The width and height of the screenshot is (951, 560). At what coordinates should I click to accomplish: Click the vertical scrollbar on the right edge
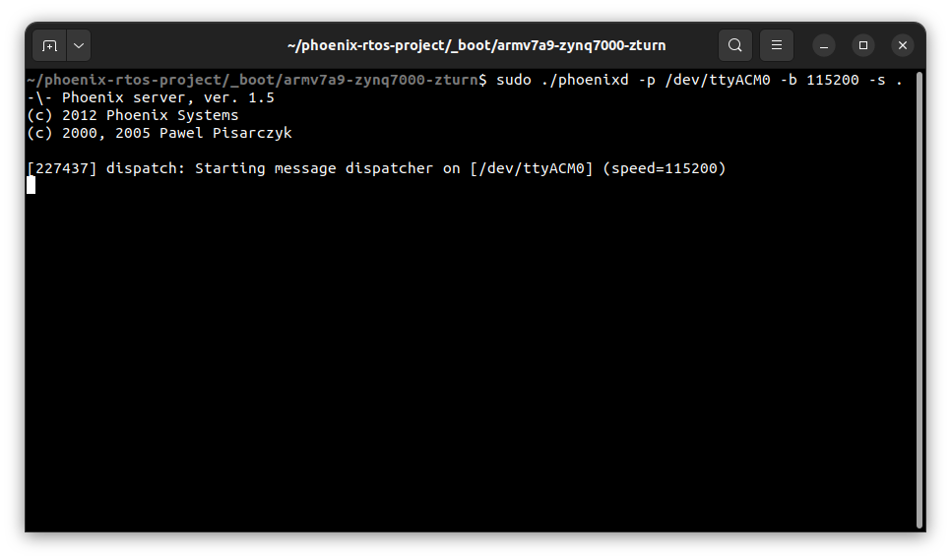tap(919, 295)
